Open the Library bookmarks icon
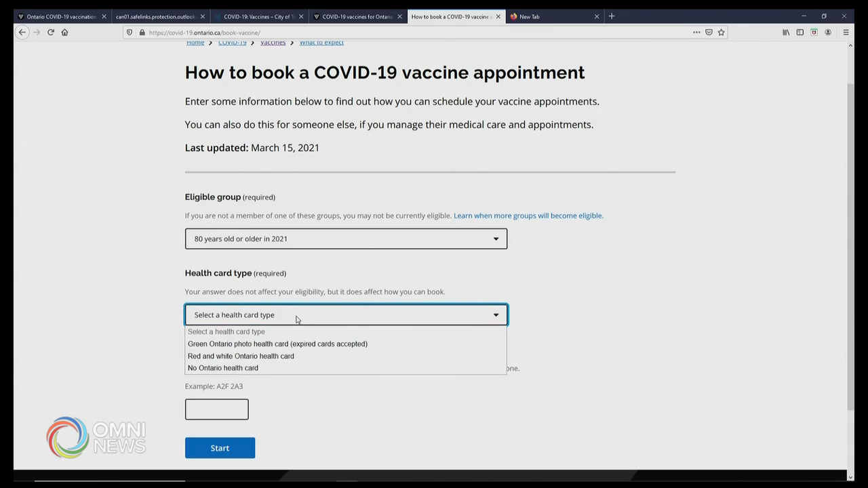This screenshot has height=488, width=868. (786, 32)
